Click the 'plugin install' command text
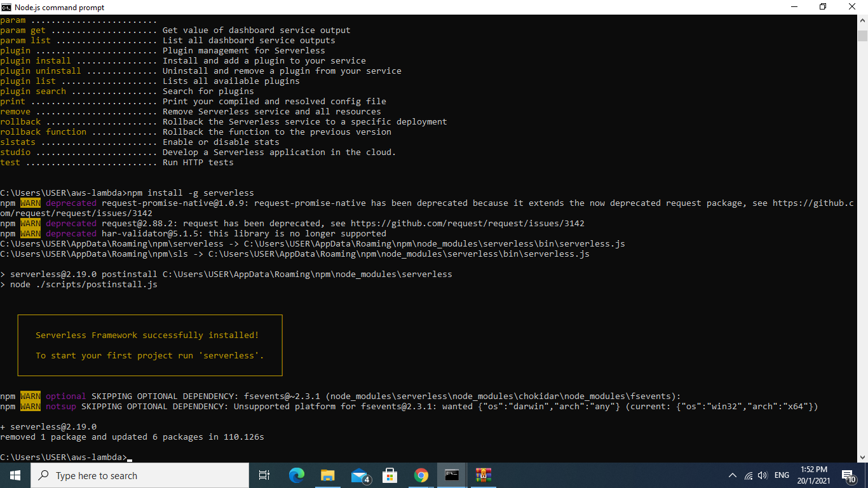 tap(36, 60)
